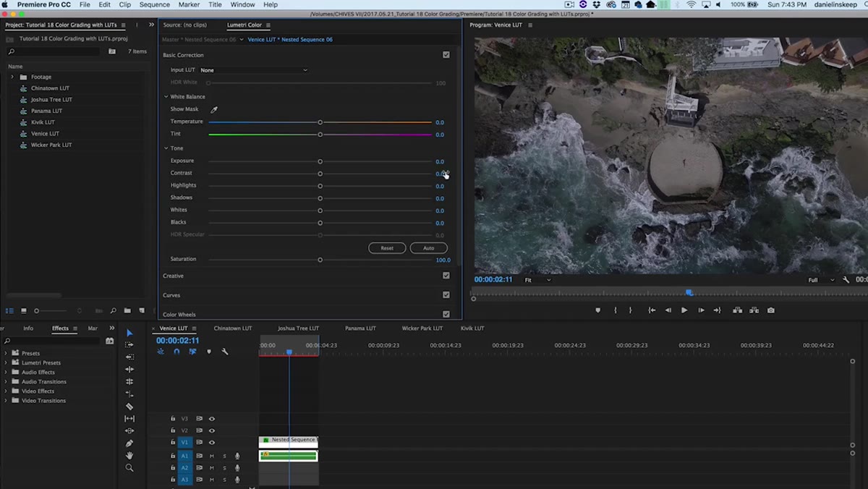Image resolution: width=868 pixels, height=489 pixels.
Task: Play the Program Monitor video
Action: point(684,310)
